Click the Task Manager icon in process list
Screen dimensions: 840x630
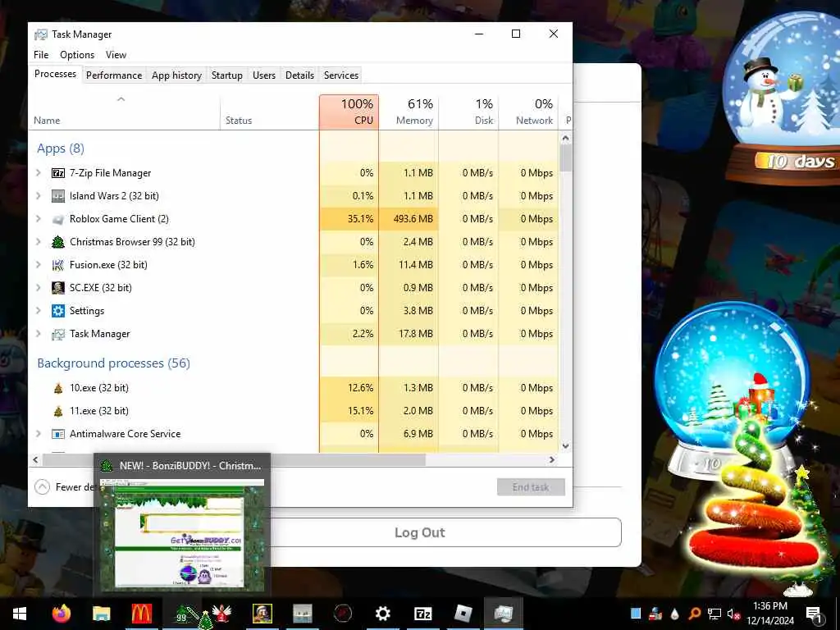(x=58, y=335)
